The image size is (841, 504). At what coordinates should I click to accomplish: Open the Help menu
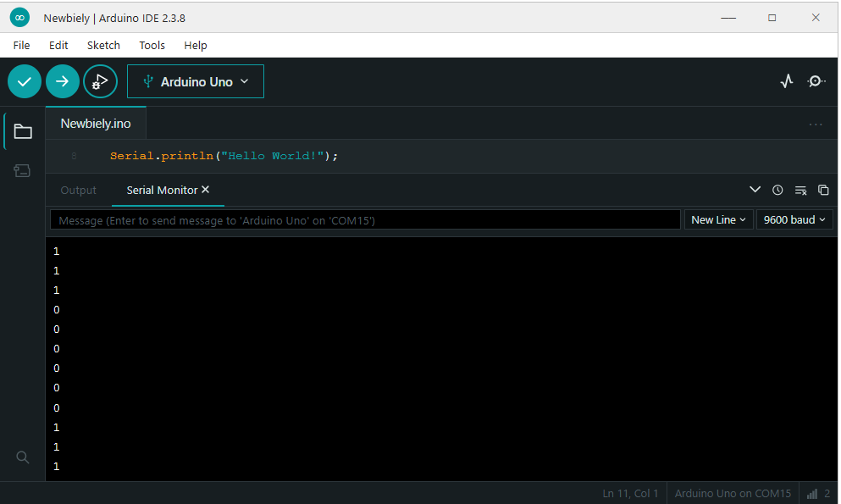click(x=196, y=46)
